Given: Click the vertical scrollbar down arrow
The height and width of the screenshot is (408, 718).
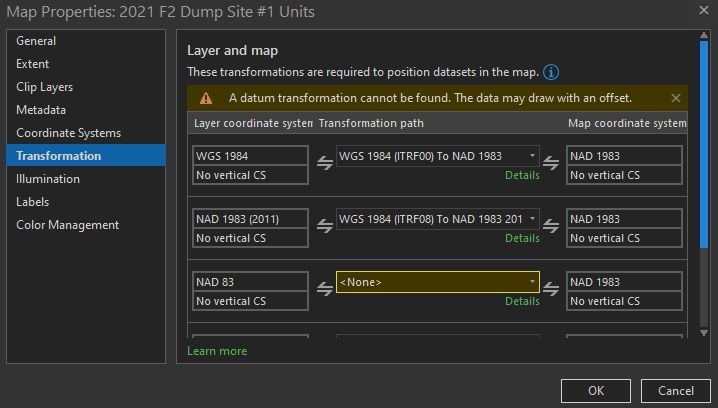Looking at the screenshot, I should (x=702, y=332).
